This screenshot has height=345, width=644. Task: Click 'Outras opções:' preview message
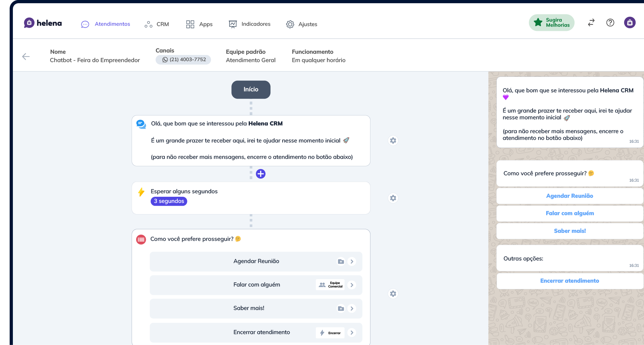tap(570, 259)
